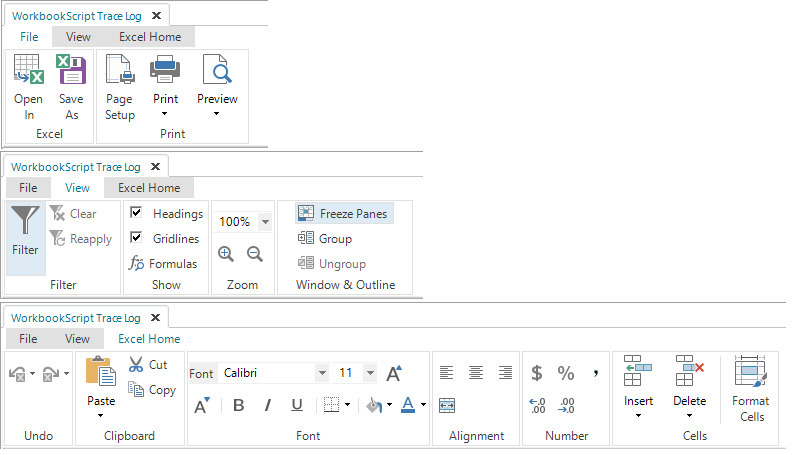Switch to View tab in bottom panel

[77, 339]
